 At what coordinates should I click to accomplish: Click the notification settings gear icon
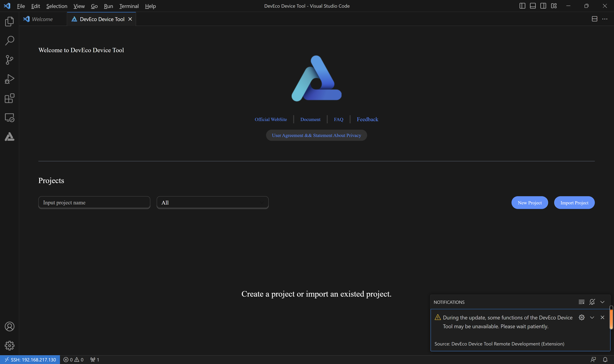click(x=581, y=317)
